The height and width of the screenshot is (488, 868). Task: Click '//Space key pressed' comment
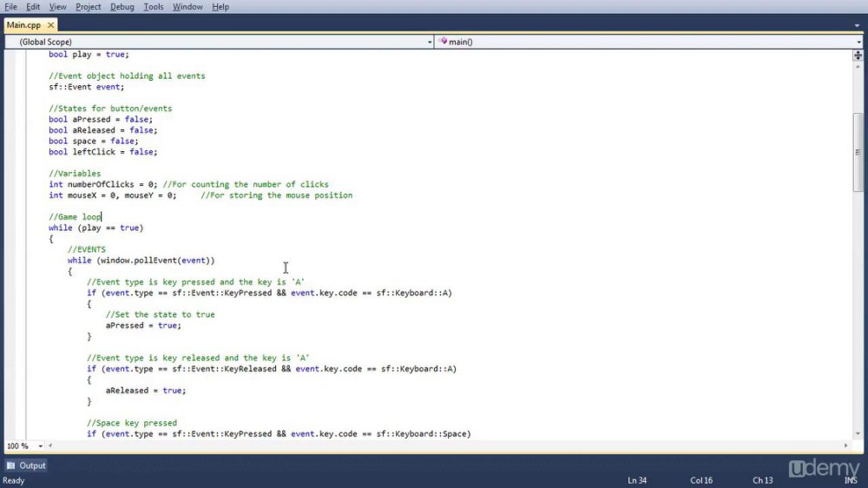point(132,423)
